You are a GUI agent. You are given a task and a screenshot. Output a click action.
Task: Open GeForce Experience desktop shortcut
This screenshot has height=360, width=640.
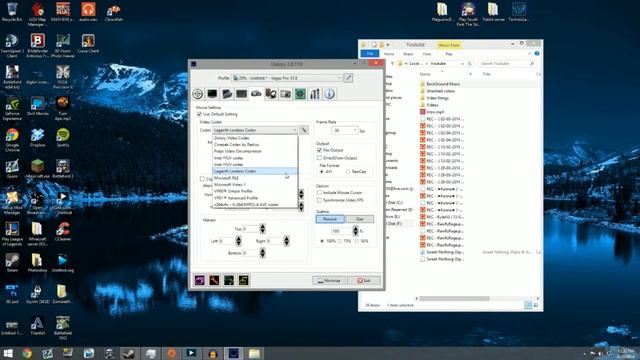(12, 109)
